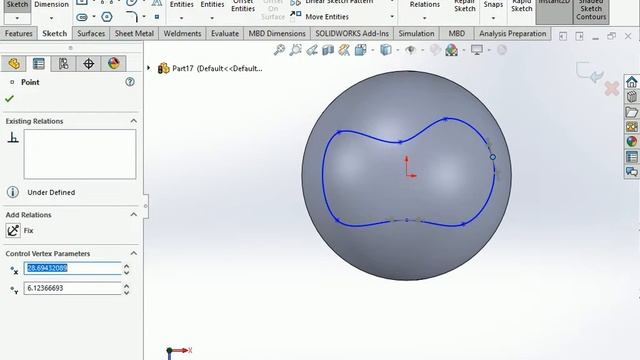Open Display Style cube icon
Viewport: 640px width, 360px height.
(x=385, y=50)
